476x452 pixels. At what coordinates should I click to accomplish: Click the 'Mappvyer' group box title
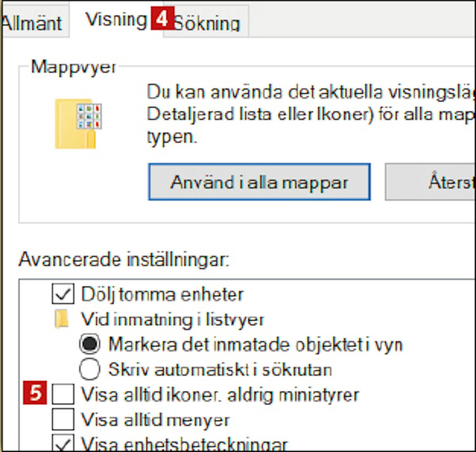pos(73,67)
